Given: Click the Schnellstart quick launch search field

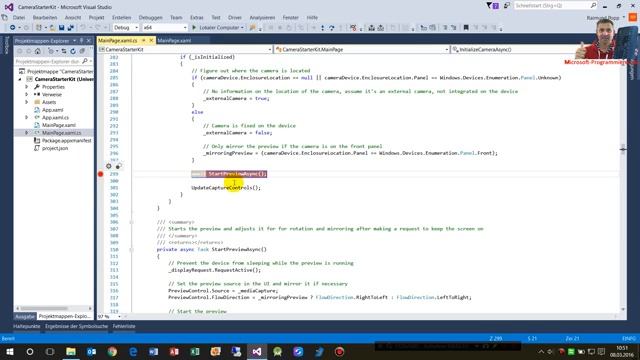Looking at the screenshot, I should tap(555, 5).
